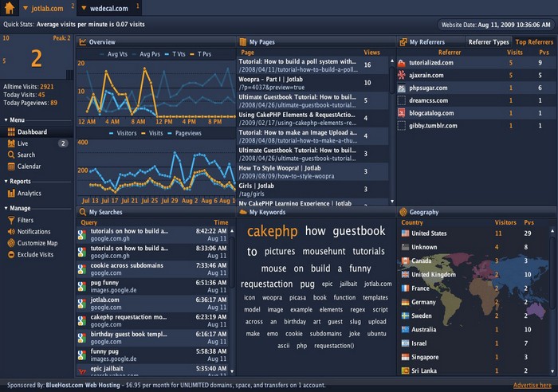This screenshot has width=558, height=392.
Task: Collapse the Menu section in sidebar
Action: (6, 120)
